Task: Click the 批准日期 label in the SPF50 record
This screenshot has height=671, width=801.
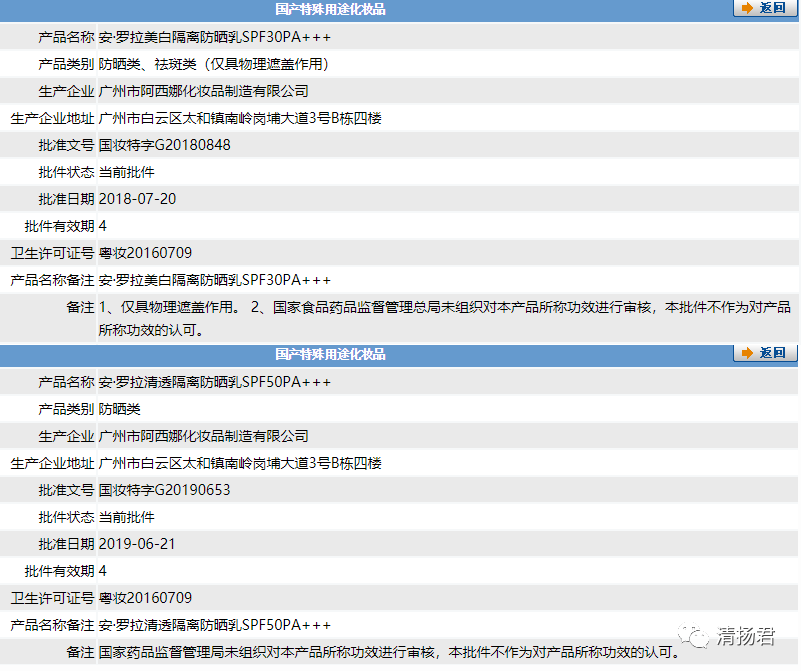Action: [x=66, y=544]
